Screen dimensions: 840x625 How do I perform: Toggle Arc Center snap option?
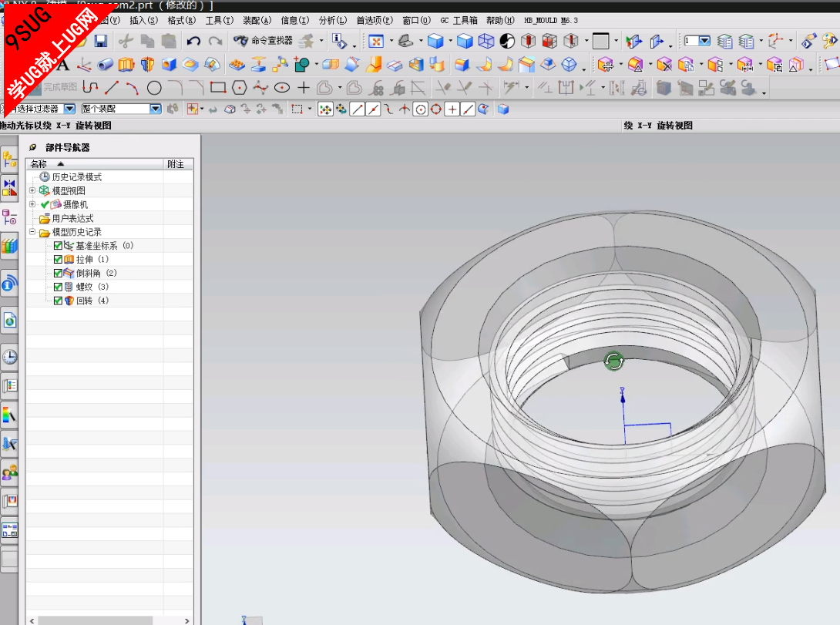point(421,109)
